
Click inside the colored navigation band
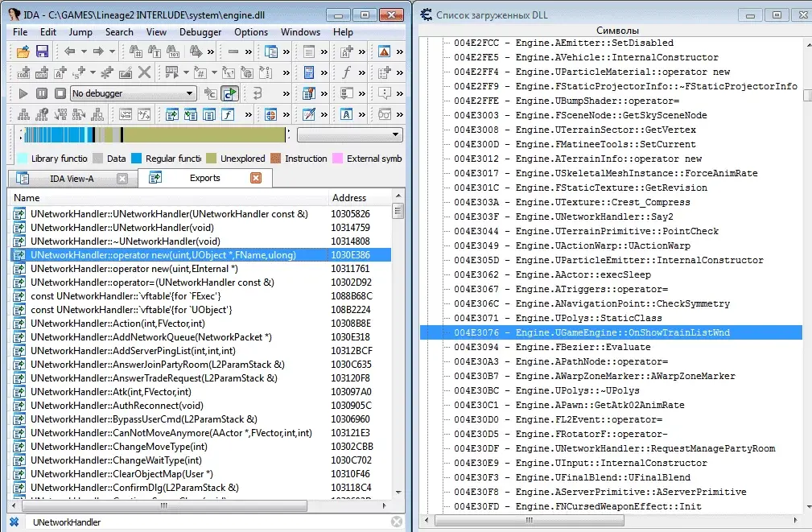155,134
